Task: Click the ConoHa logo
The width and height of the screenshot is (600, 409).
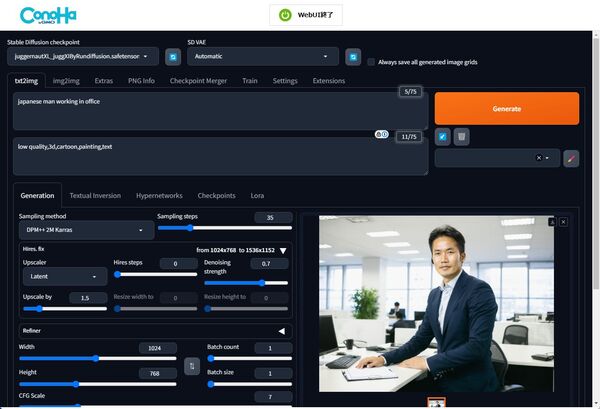Action: [x=48, y=16]
